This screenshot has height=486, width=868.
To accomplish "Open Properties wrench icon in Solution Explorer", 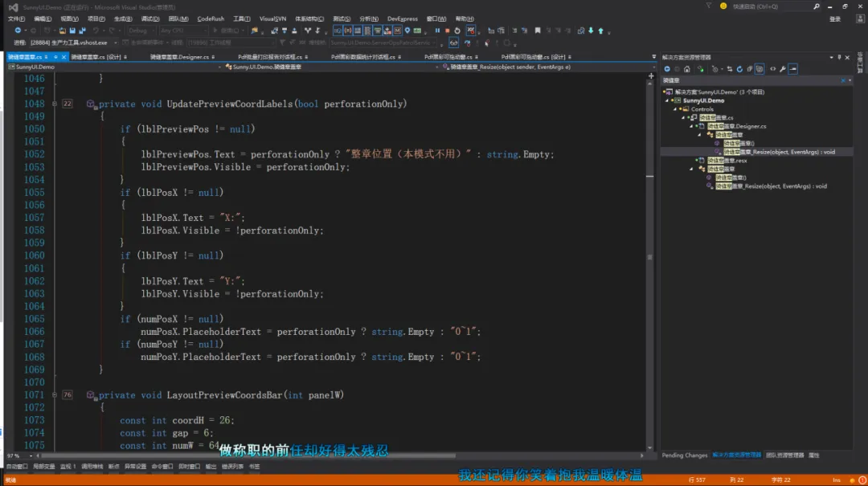I will (x=783, y=69).
